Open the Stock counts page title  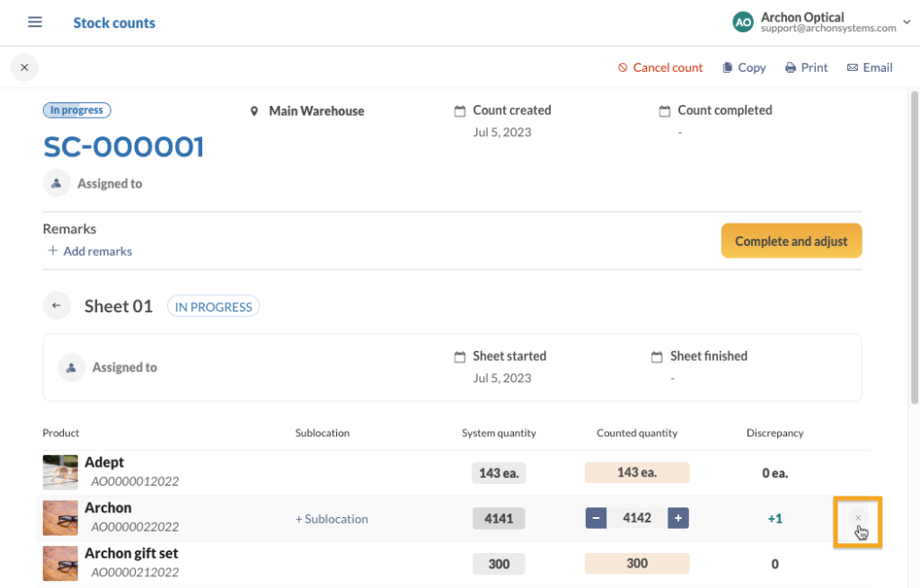[x=114, y=22]
